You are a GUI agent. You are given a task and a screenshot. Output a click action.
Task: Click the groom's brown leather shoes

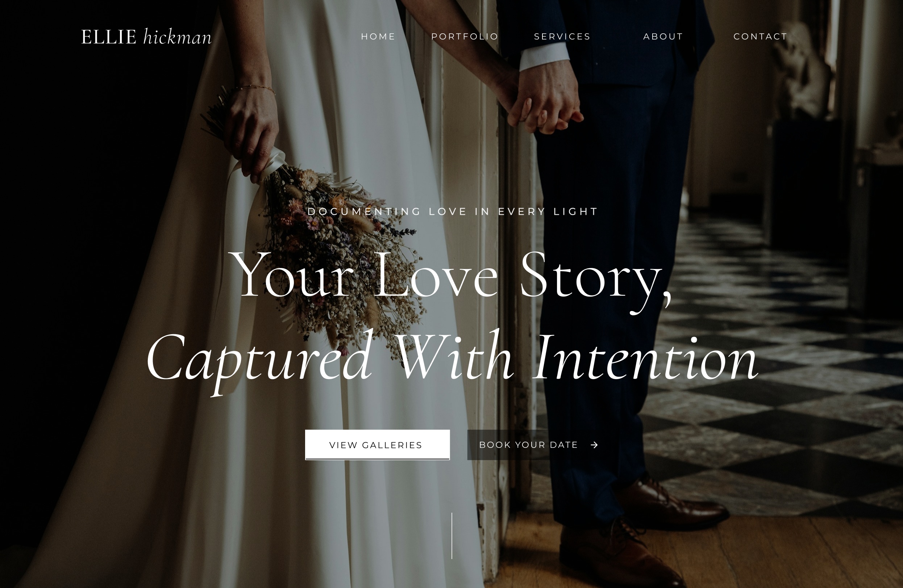641,531
